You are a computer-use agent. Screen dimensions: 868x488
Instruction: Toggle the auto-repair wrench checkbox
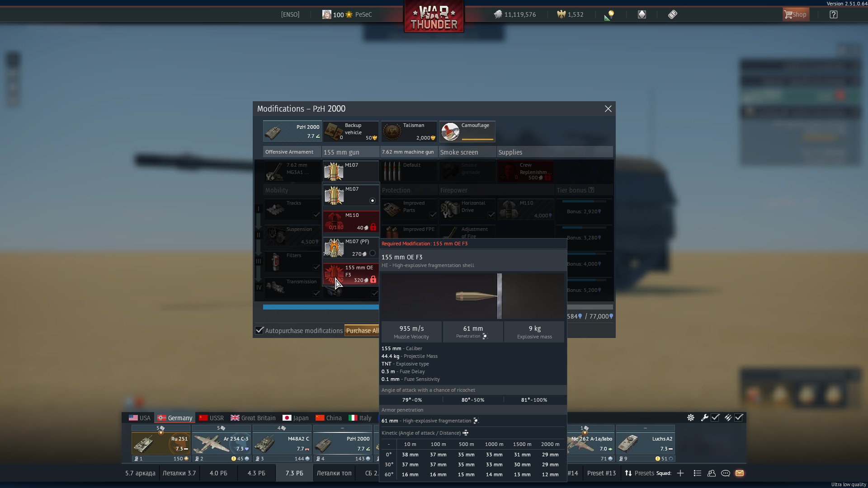(x=715, y=418)
